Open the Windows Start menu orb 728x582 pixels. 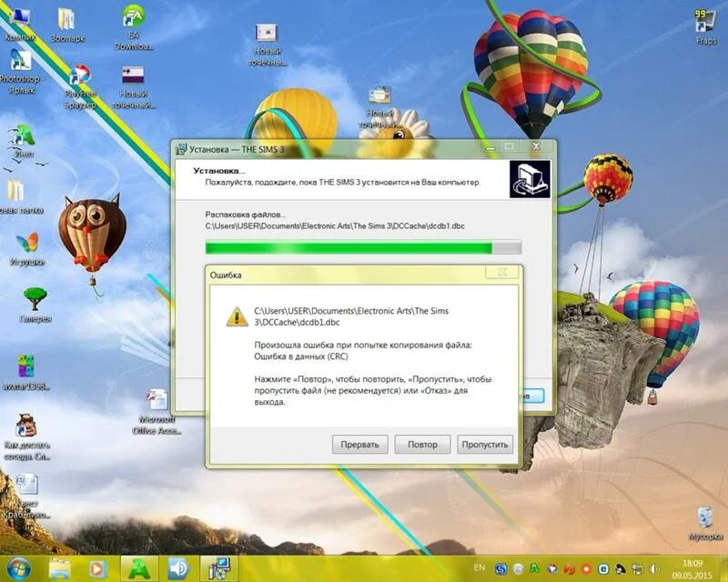pos(19,568)
